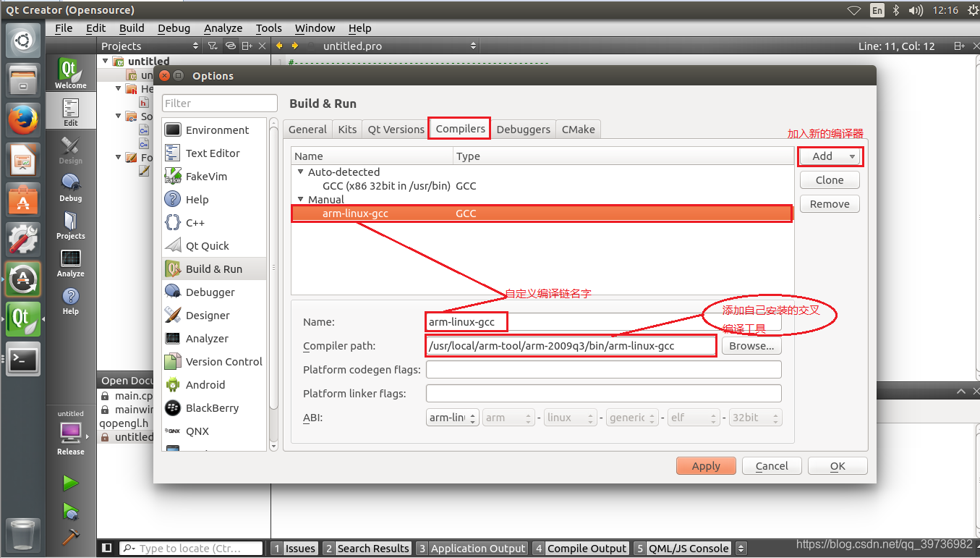Viewport: 980px width, 558px height.
Task: Click the Clone compiler button
Action: click(830, 180)
